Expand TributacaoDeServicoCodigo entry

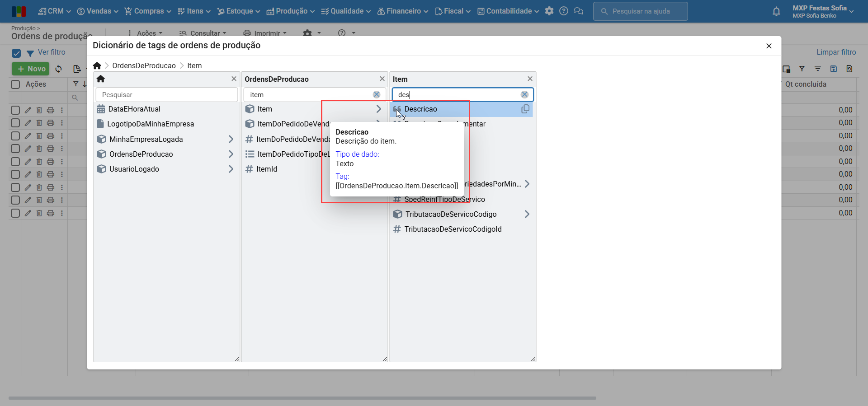tap(527, 214)
